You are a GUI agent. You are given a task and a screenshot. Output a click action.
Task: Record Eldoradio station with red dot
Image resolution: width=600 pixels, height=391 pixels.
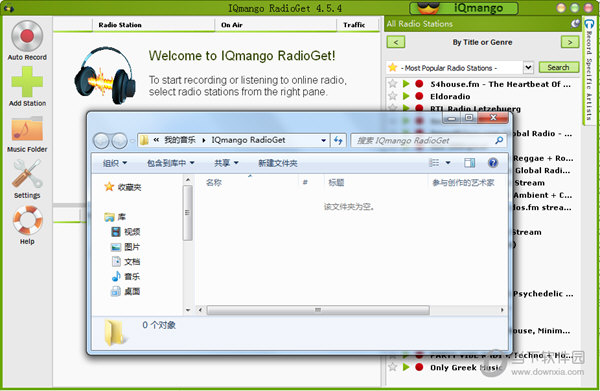coord(419,96)
